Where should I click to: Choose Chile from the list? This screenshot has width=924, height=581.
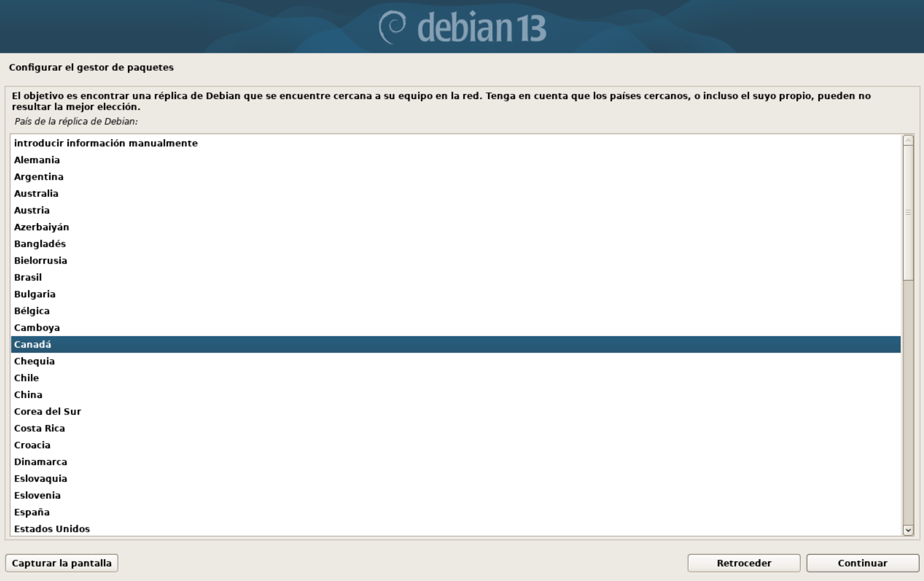coord(456,378)
